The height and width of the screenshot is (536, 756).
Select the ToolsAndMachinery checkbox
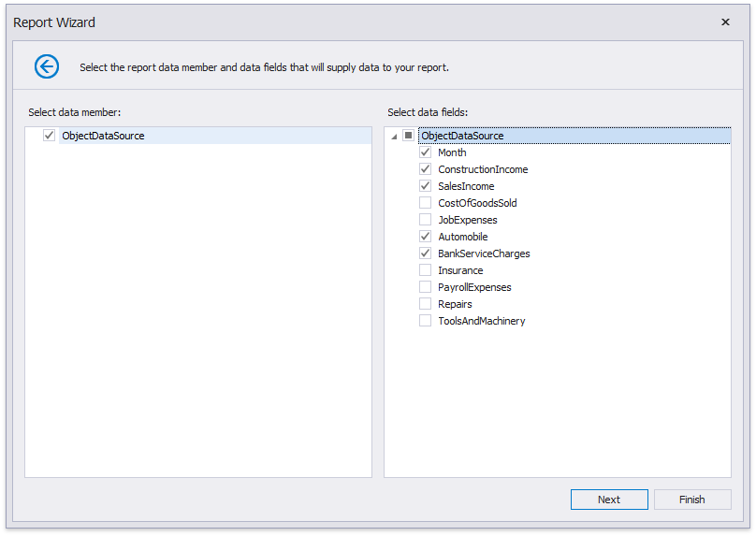(x=426, y=321)
